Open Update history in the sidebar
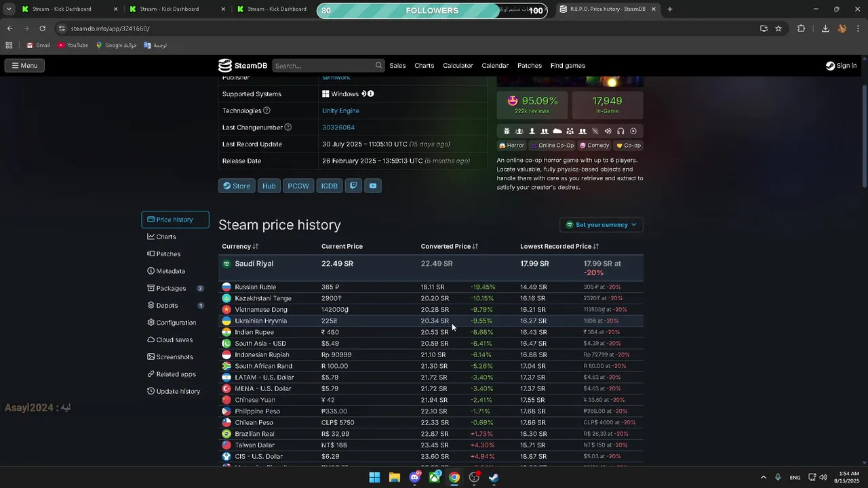The width and height of the screenshot is (868, 488). click(174, 391)
